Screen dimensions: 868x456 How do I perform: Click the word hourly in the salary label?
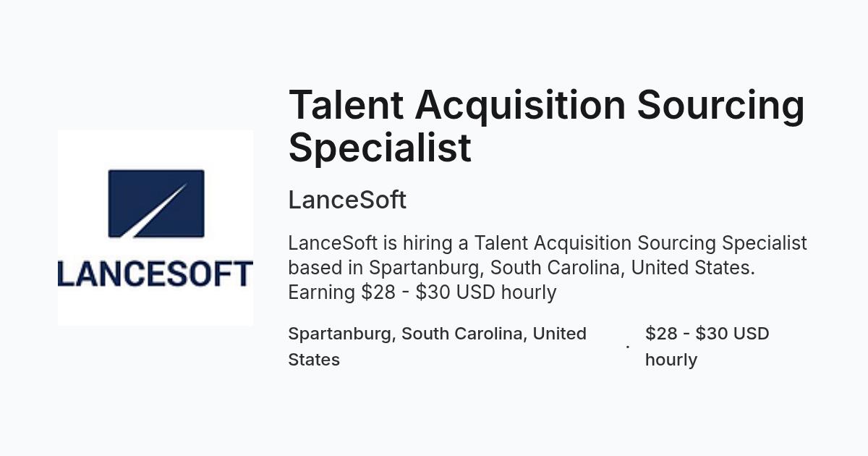(671, 360)
